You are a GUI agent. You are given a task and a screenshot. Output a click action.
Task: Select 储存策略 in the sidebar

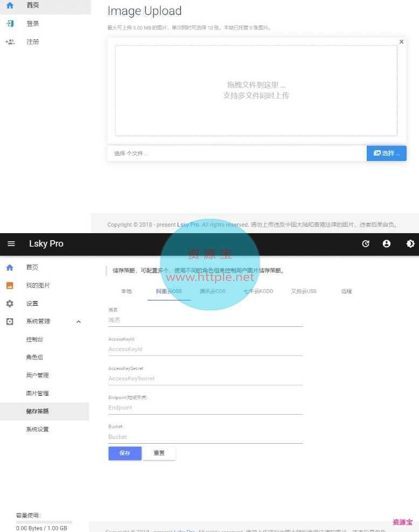45,411
